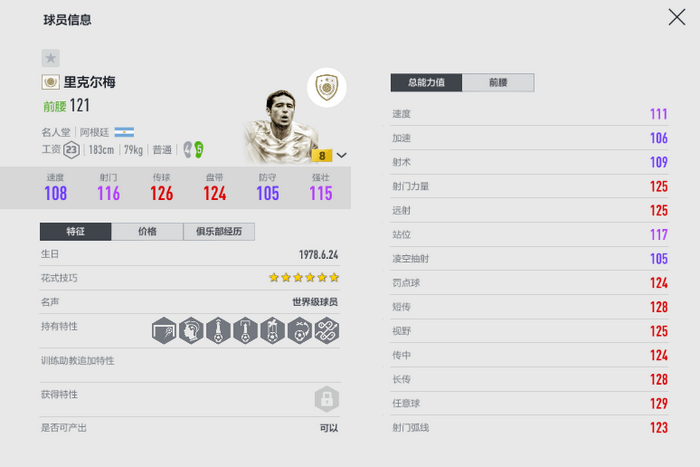This screenshot has height=467, width=700.
Task: Open the chevron arrow next to level 8
Action: click(x=342, y=155)
